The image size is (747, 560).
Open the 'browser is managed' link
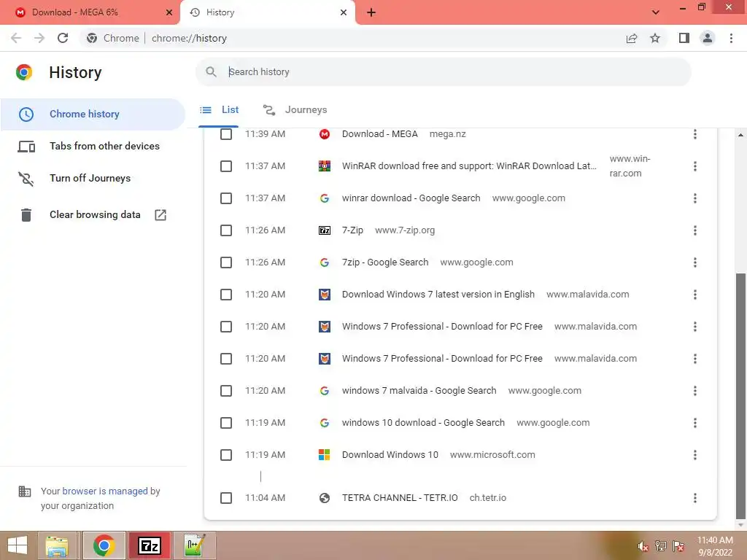click(105, 491)
